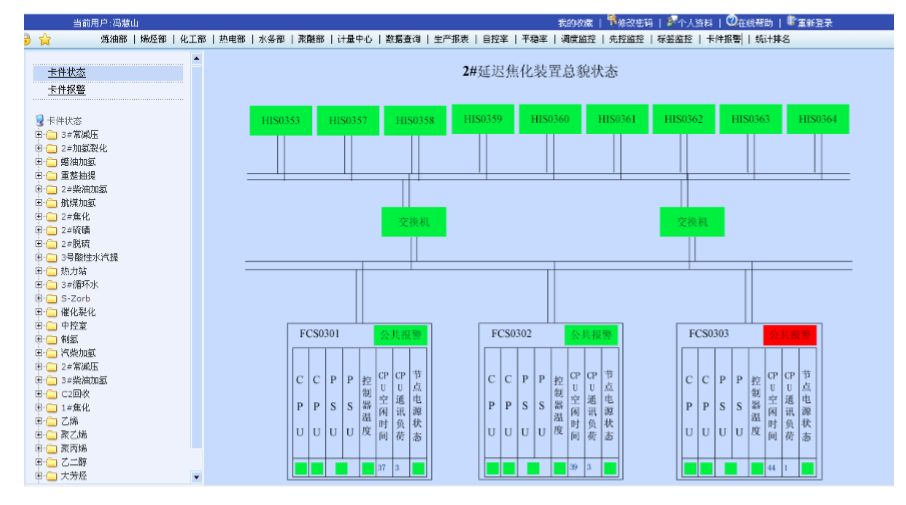Click the folder icon for 2#常减压

51,366
